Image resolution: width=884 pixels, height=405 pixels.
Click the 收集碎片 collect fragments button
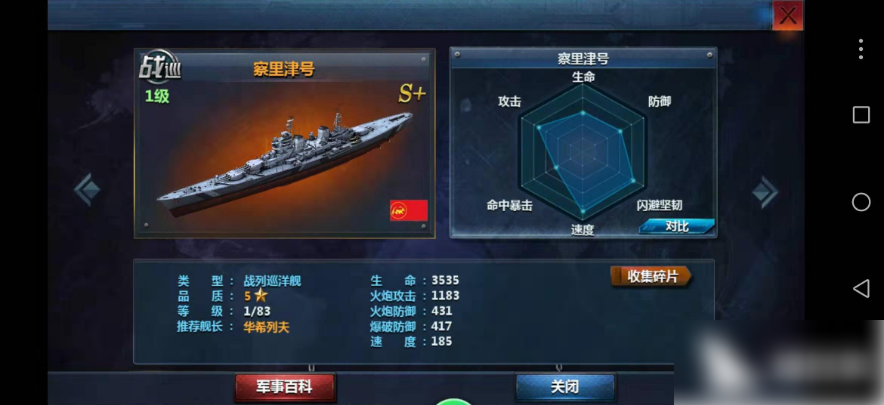651,276
